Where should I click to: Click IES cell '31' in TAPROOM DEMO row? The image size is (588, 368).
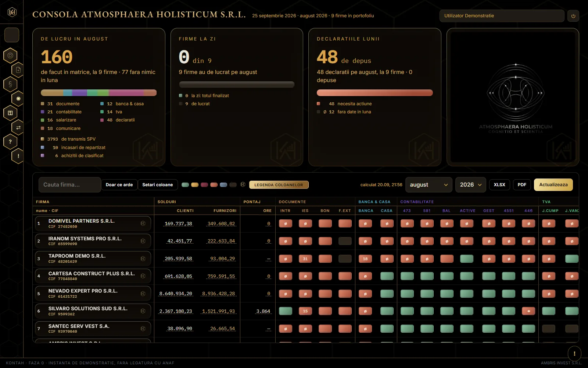[x=305, y=259]
